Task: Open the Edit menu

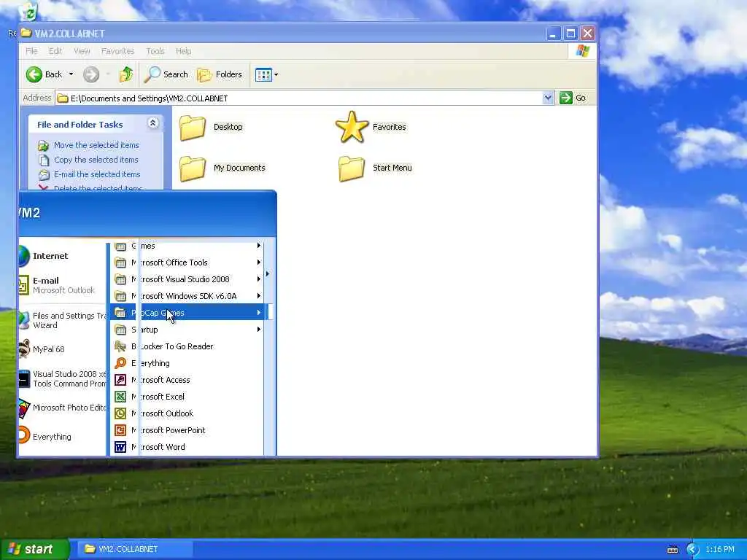Action: [x=55, y=51]
